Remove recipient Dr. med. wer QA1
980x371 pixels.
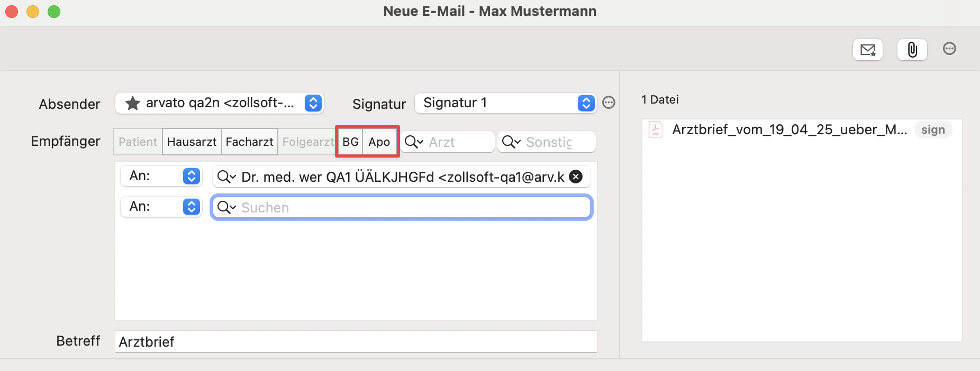[576, 177]
